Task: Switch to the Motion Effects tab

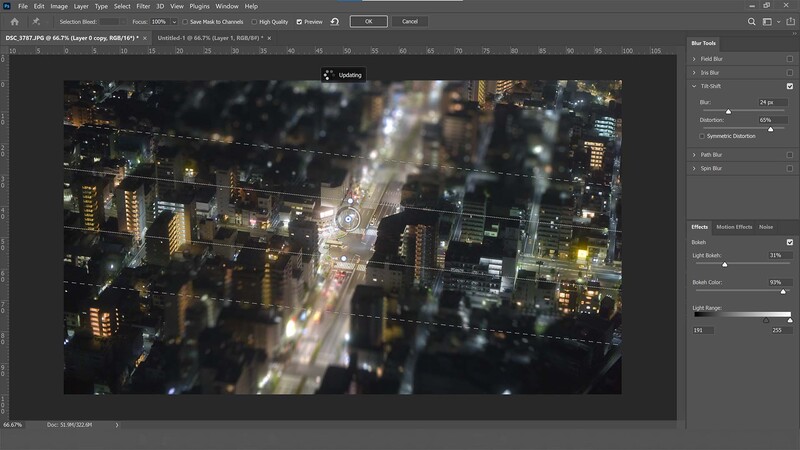Action: [x=734, y=227]
